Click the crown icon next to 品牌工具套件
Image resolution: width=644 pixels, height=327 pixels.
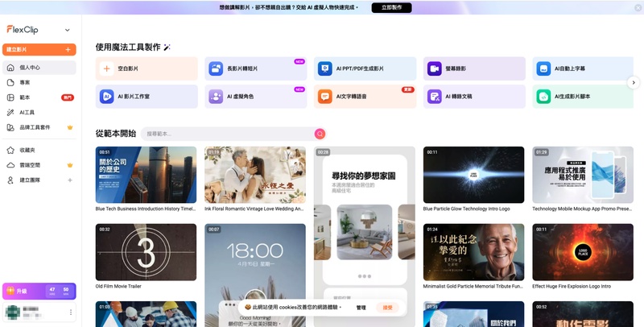point(70,127)
